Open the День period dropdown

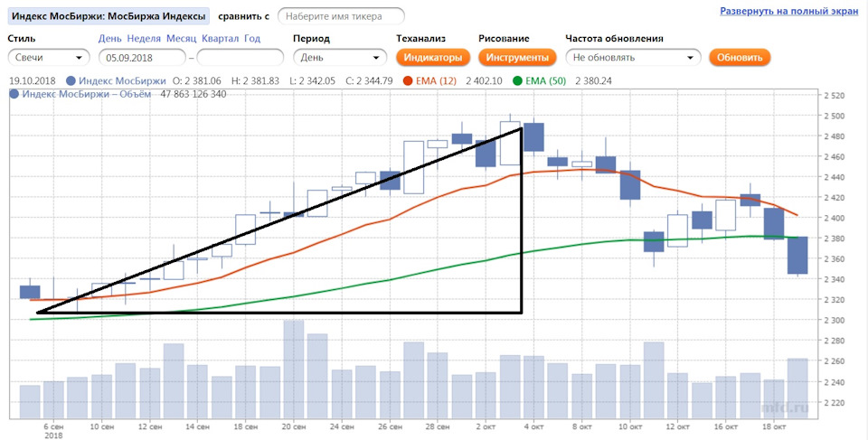[x=340, y=58]
